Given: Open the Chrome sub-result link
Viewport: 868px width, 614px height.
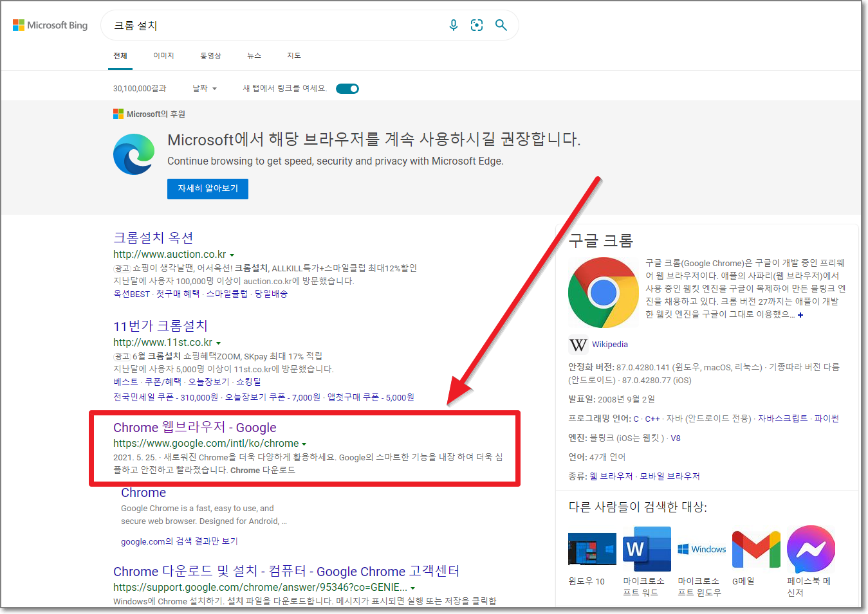Looking at the screenshot, I should click(x=143, y=492).
